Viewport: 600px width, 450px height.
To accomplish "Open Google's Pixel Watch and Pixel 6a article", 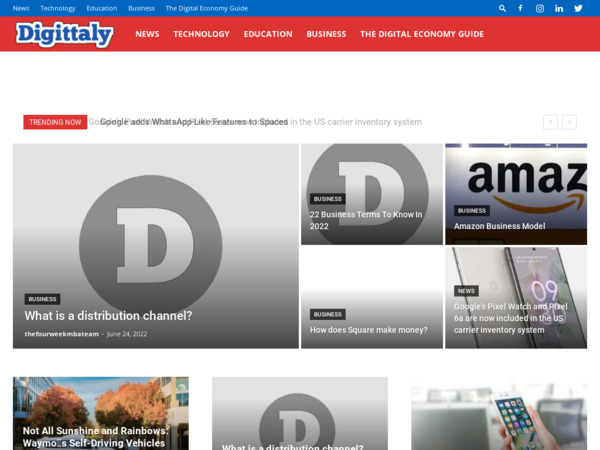I will (510, 318).
